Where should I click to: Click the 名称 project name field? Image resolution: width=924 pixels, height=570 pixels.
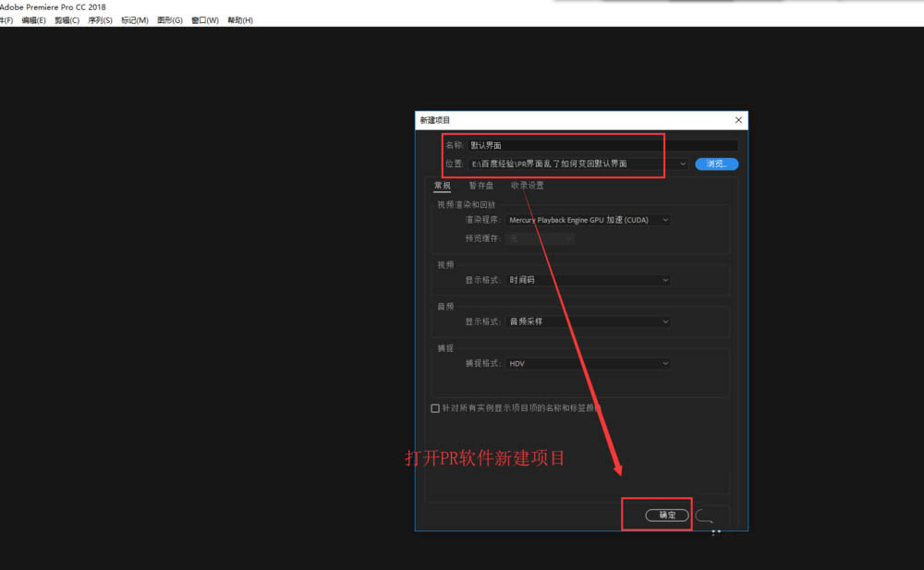point(602,145)
